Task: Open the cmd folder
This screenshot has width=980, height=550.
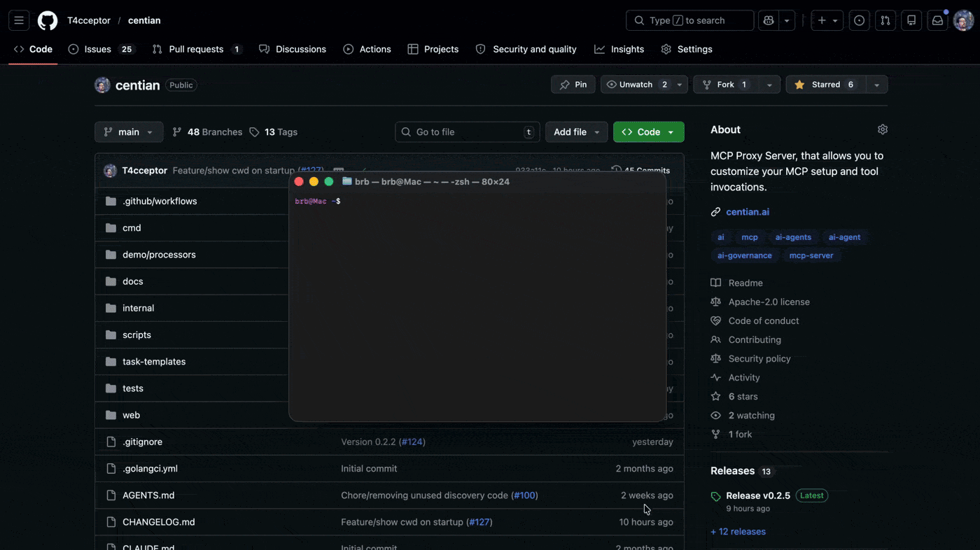Action: (x=132, y=227)
